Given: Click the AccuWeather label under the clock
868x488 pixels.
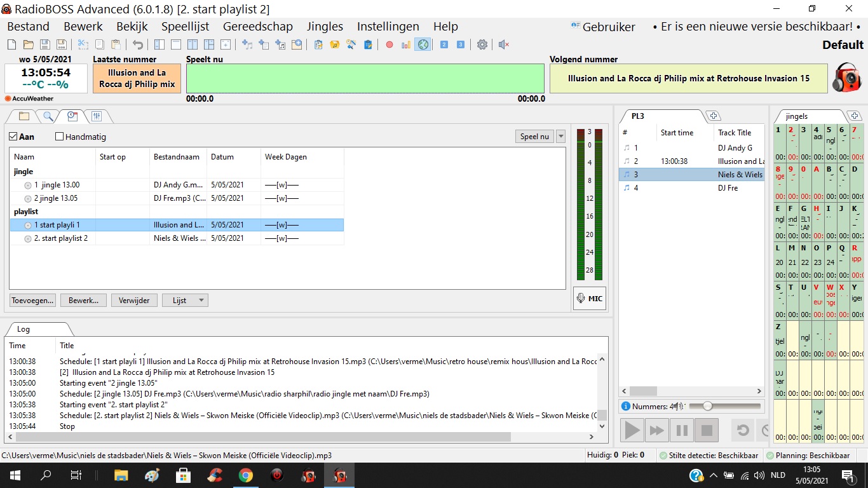Looking at the screenshot, I should [x=29, y=98].
